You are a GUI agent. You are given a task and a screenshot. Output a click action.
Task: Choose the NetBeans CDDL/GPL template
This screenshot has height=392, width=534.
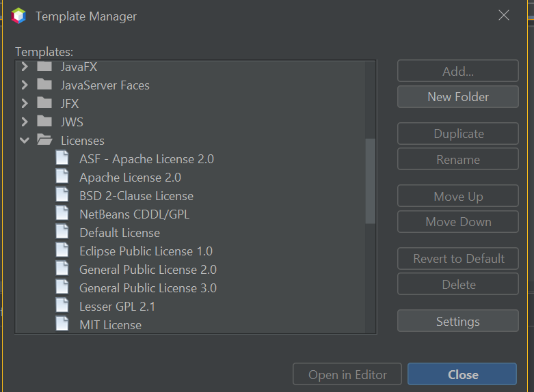click(134, 214)
